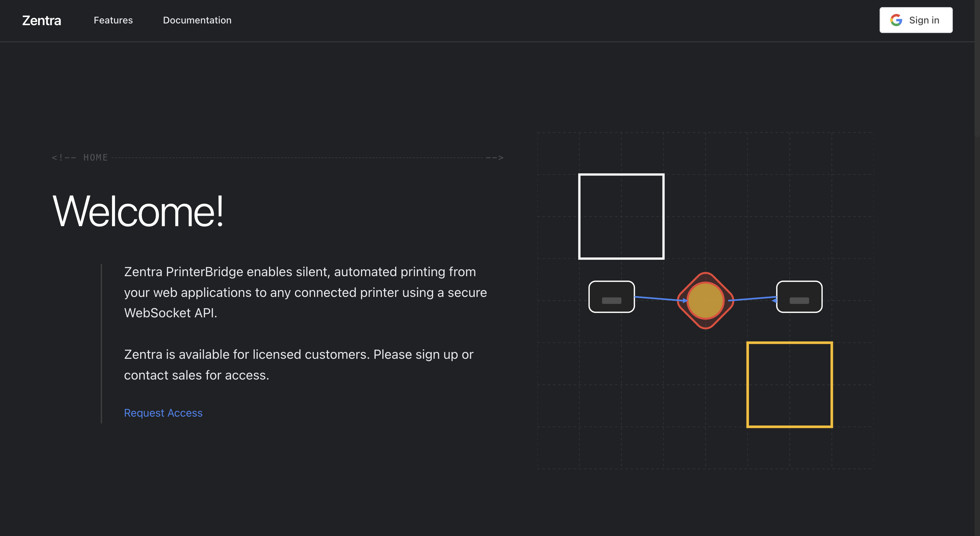Open the Features page
Viewport: 980px width, 536px height.
coord(113,20)
